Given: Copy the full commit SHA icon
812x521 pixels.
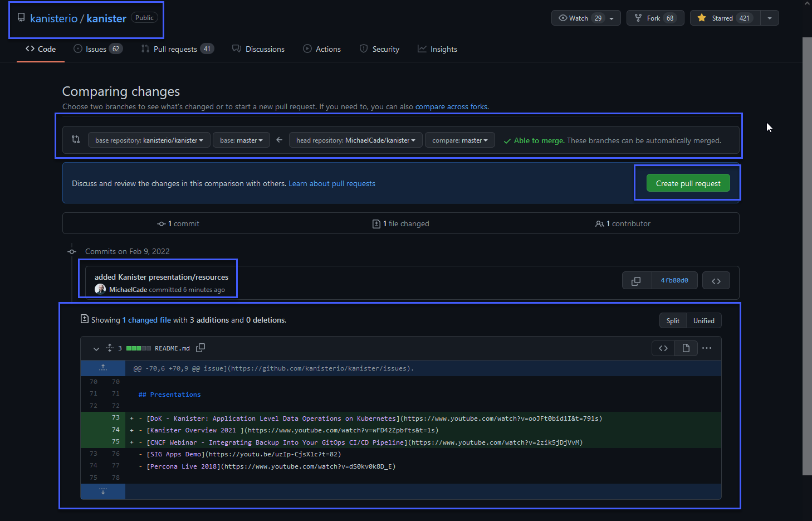Looking at the screenshot, I should tap(636, 281).
